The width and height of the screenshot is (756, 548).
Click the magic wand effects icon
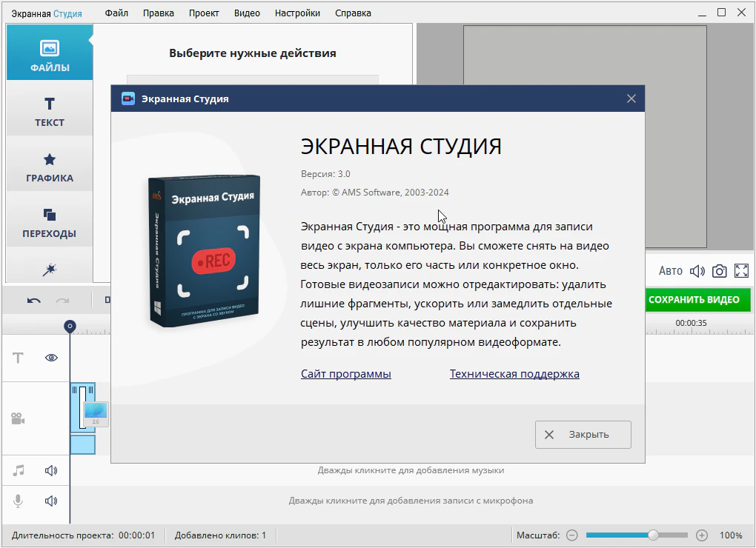[x=50, y=270]
